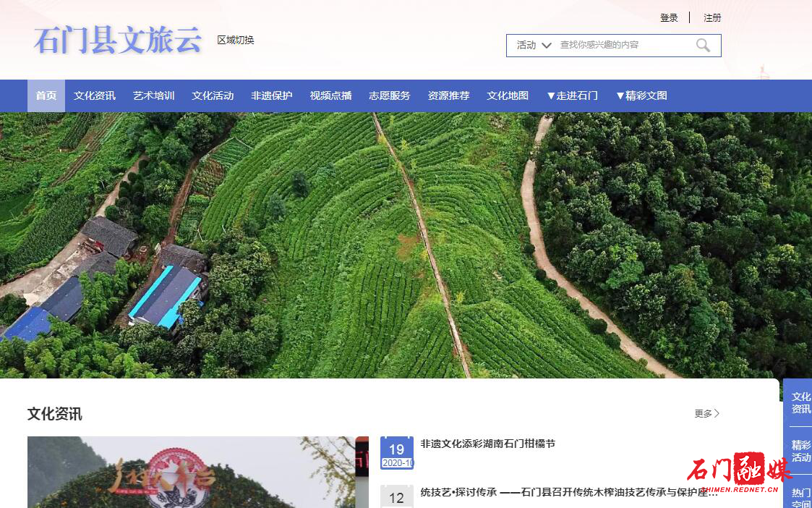This screenshot has width=812, height=508.
Task: Click the 19 2020-10 date calendar icon
Action: pos(397,452)
